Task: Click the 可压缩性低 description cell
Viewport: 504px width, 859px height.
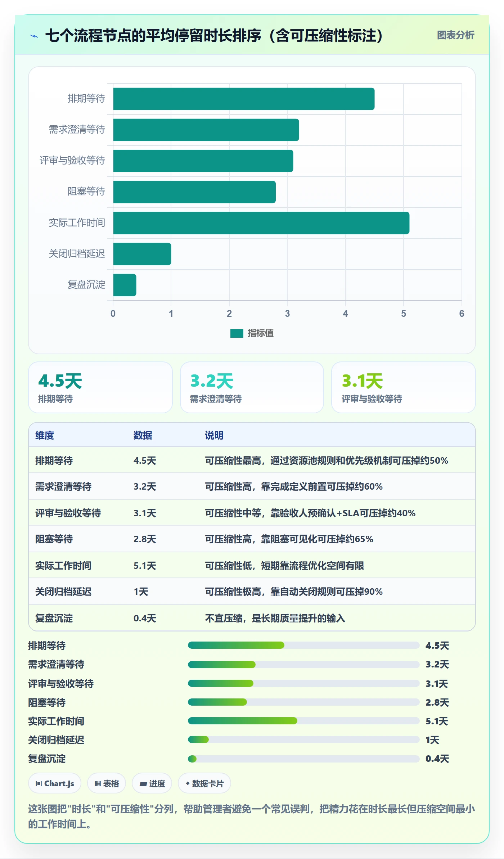Action: point(284,566)
